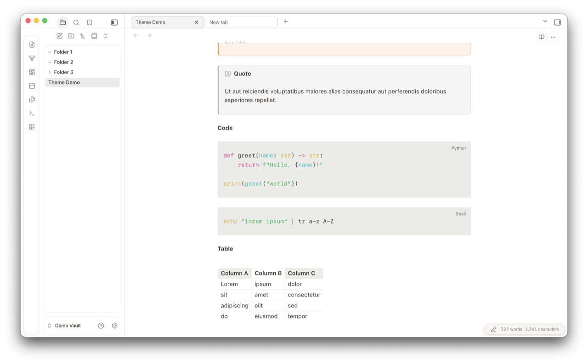588x364 pixels.
Task: Click inside the Python code block
Action: 344,169
